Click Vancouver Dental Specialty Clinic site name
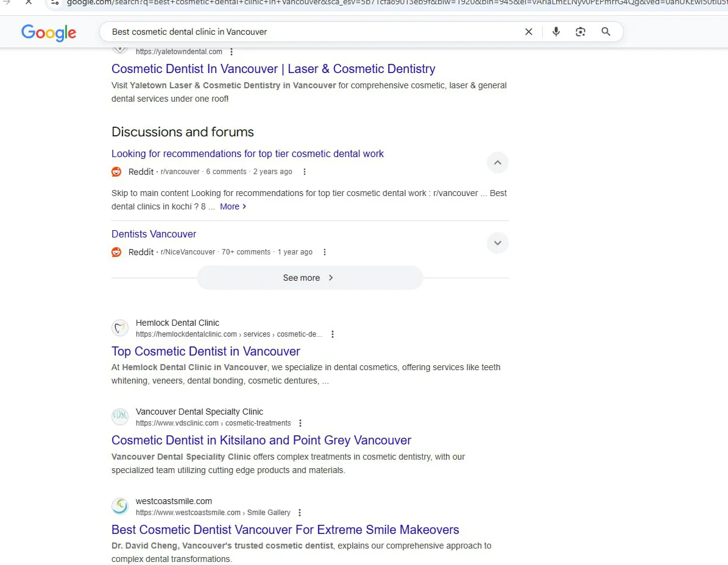The height and width of the screenshot is (565, 728). pyautogui.click(x=199, y=412)
